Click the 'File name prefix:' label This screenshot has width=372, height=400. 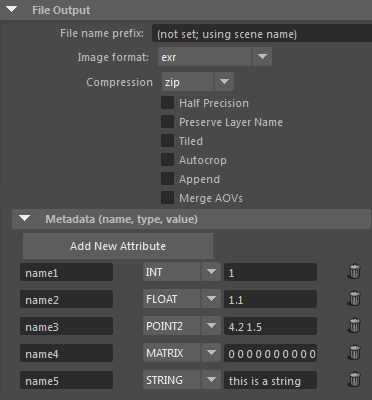(x=102, y=33)
